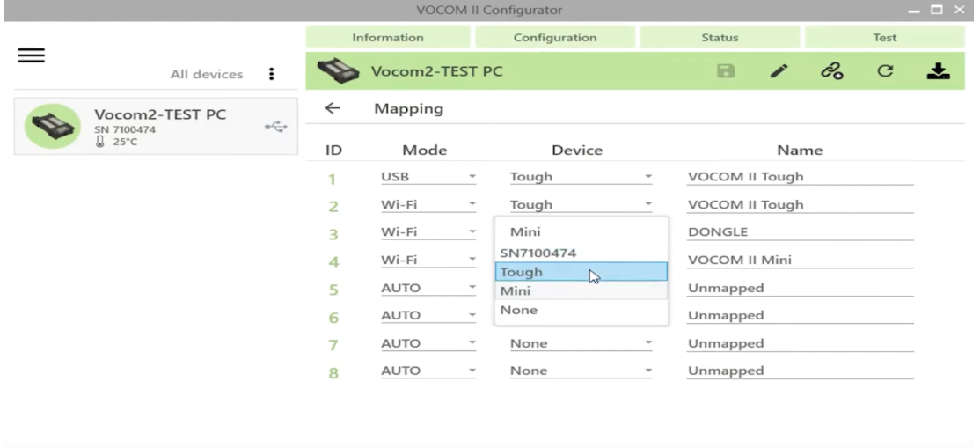980x448 pixels.
Task: Open Mode dropdown for ID 4
Action: click(428, 260)
